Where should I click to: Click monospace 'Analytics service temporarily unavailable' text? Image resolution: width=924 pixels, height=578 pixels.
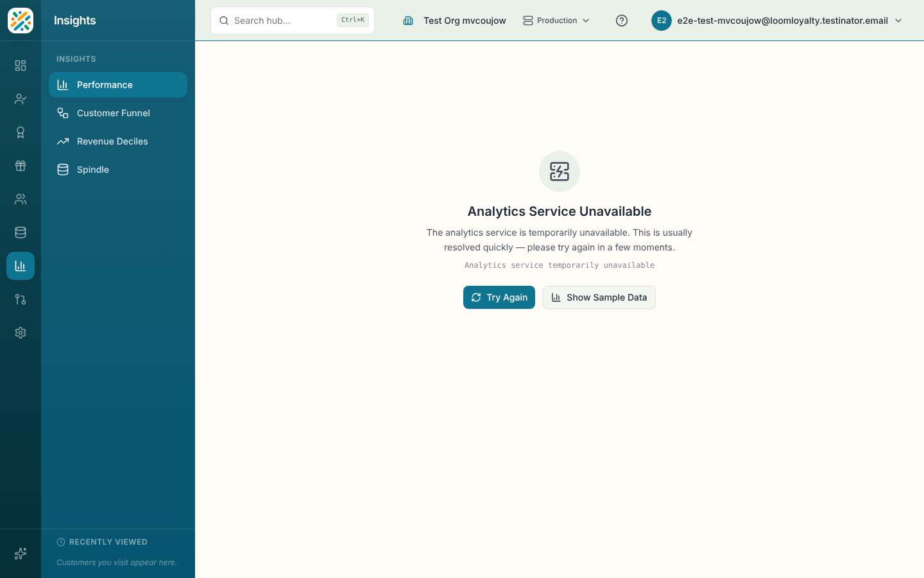[560, 265]
